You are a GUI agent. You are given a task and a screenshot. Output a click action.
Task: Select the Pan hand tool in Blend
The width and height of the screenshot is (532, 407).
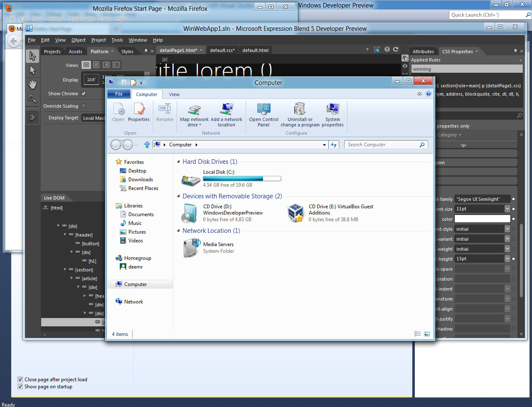(x=32, y=84)
